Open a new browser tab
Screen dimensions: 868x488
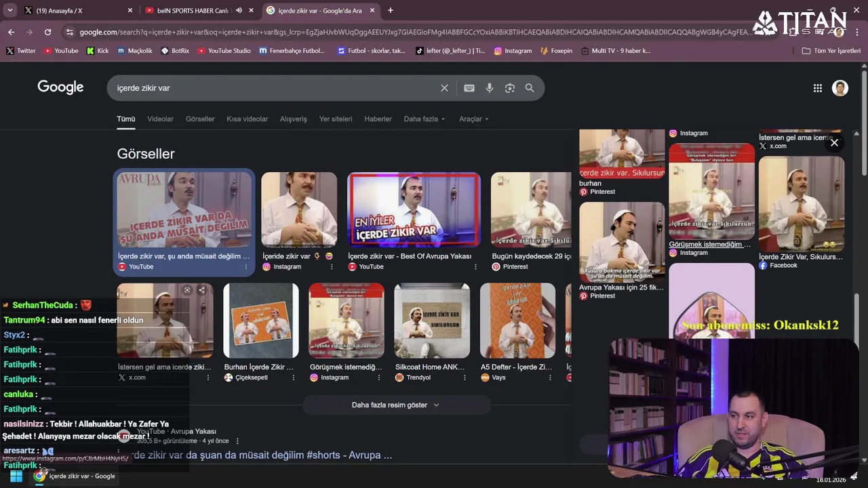pos(391,10)
